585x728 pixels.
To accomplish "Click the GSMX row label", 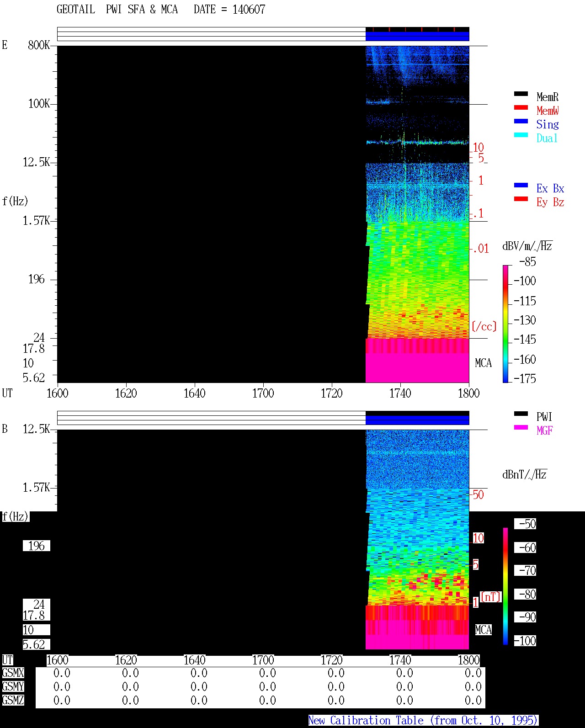I will coord(13,673).
